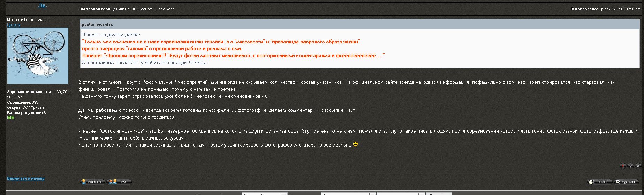
Task: Click the Вернуться к началу link
Action: [x=26, y=178]
